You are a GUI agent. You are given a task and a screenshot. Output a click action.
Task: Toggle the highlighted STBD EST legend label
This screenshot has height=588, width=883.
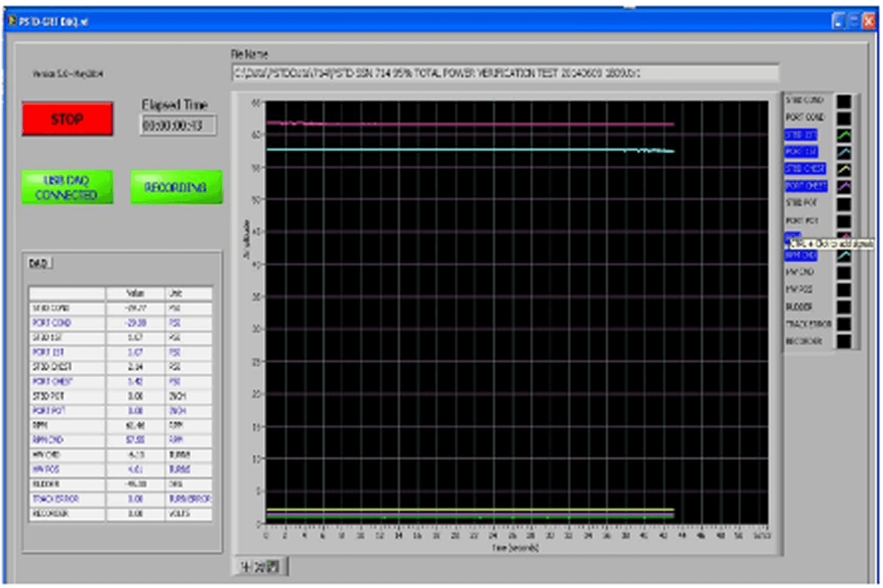pyautogui.click(x=801, y=135)
